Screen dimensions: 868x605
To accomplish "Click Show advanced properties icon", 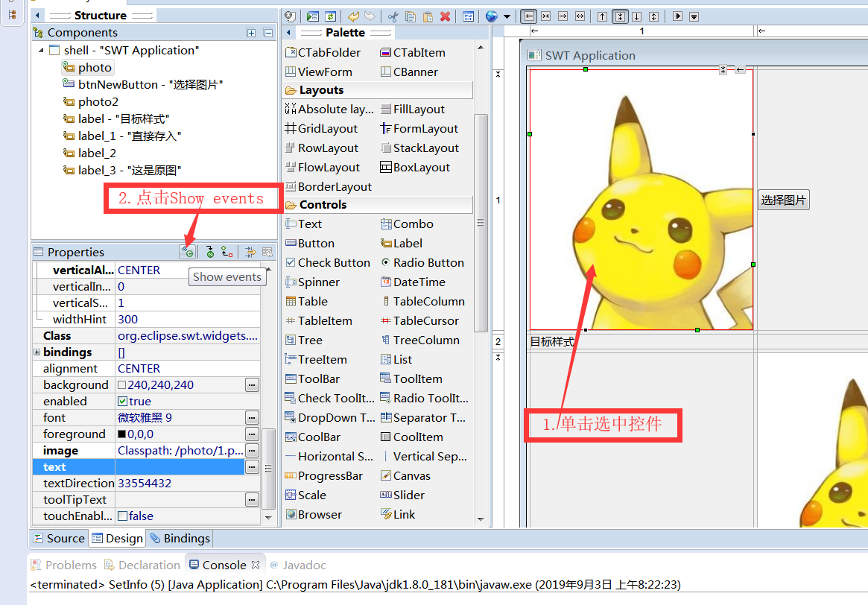I will click(250, 252).
